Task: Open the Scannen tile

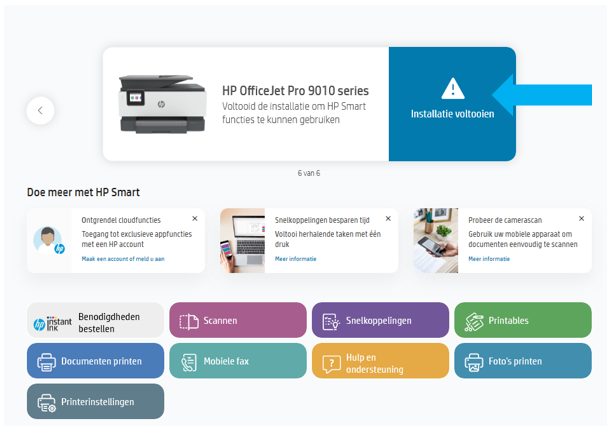Action: pyautogui.click(x=238, y=321)
